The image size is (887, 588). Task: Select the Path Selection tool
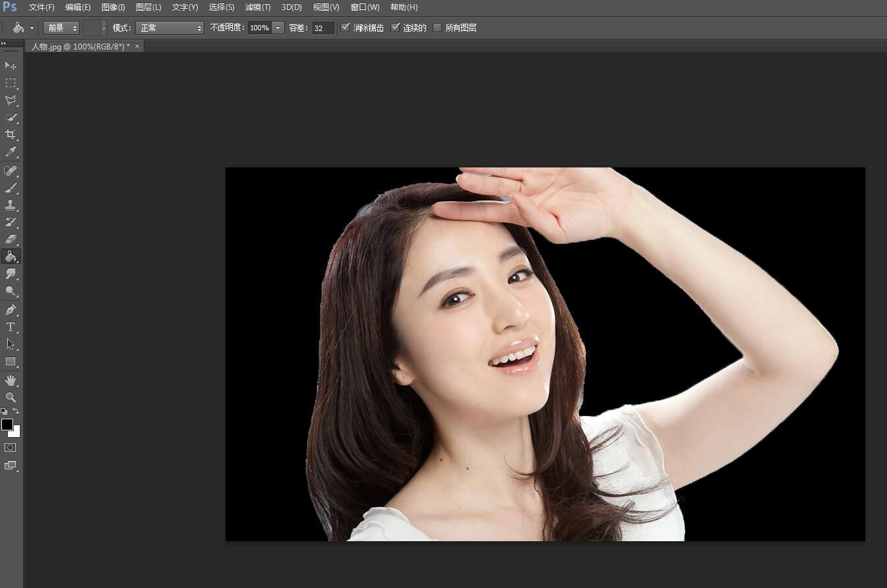tap(11, 344)
